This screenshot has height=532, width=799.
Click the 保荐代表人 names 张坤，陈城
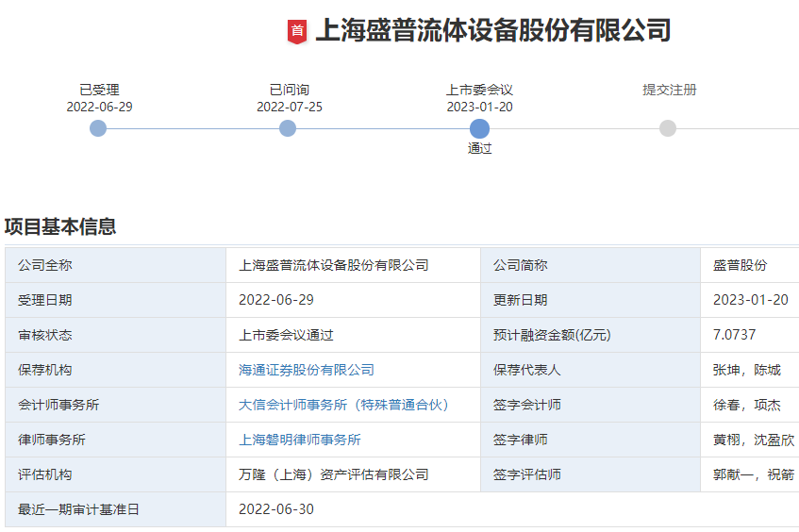pyautogui.click(x=746, y=370)
